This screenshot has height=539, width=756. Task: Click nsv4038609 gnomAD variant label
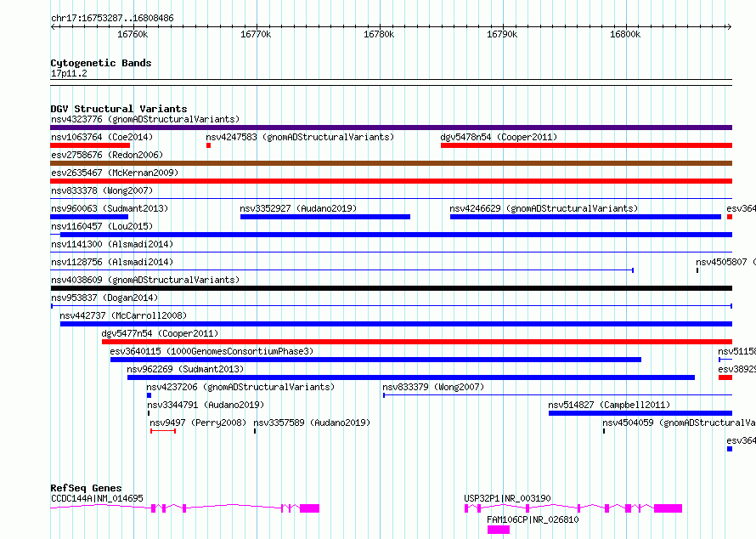coord(145,280)
